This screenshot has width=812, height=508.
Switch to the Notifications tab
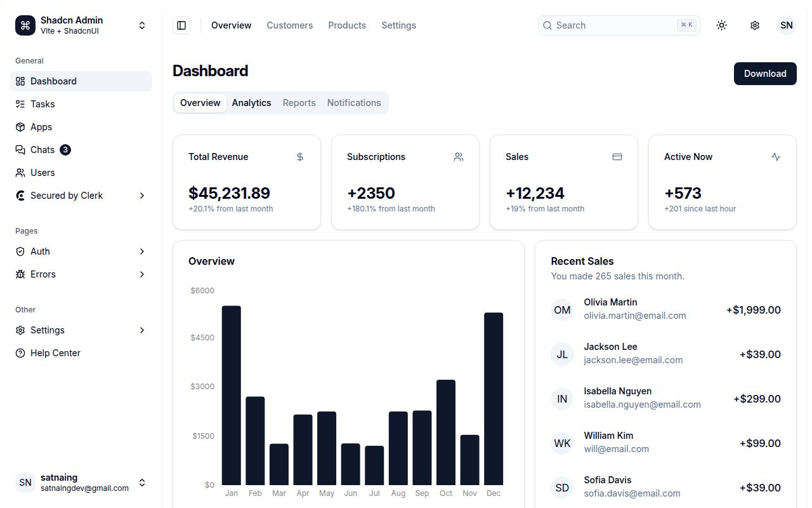tap(354, 103)
